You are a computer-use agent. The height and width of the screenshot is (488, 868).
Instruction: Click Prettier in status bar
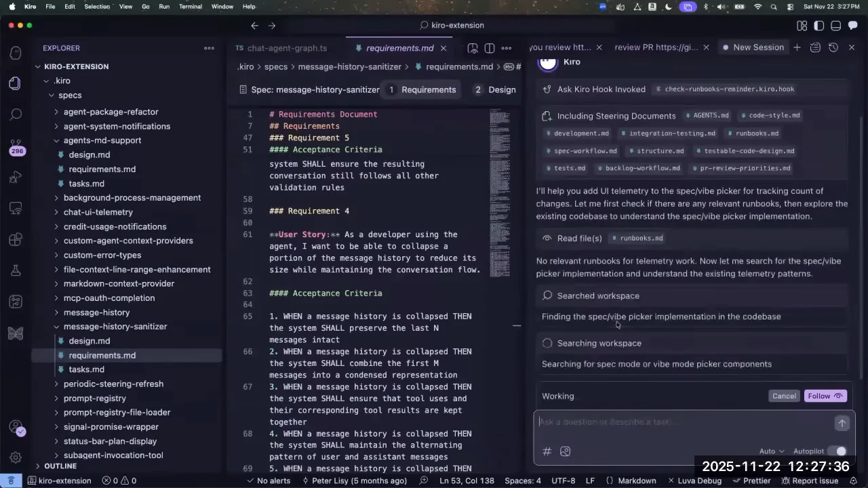751,481
